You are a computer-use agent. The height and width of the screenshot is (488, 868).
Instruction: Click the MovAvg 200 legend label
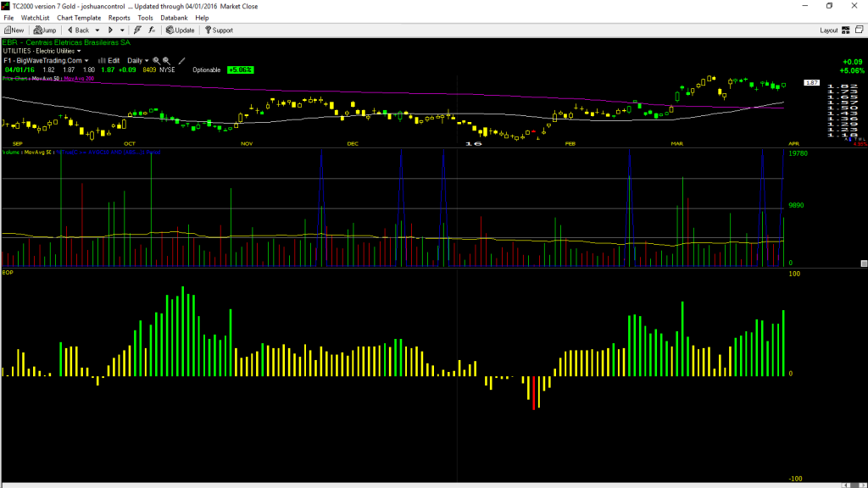79,79
